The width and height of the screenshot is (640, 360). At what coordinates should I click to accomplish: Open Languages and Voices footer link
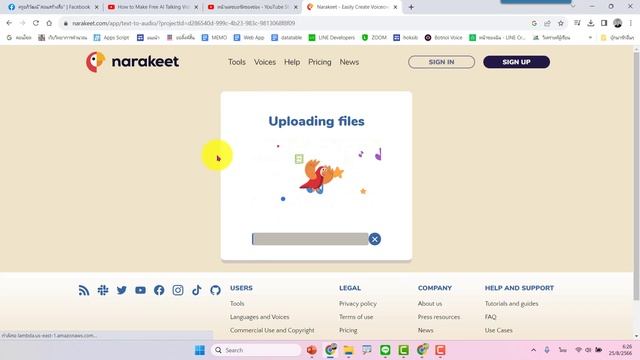point(260,317)
